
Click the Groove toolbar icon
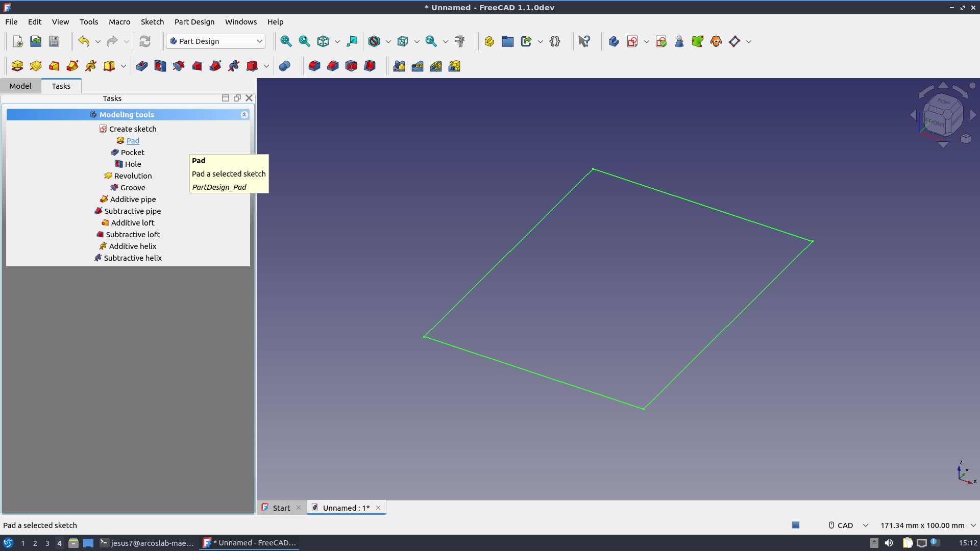click(179, 66)
